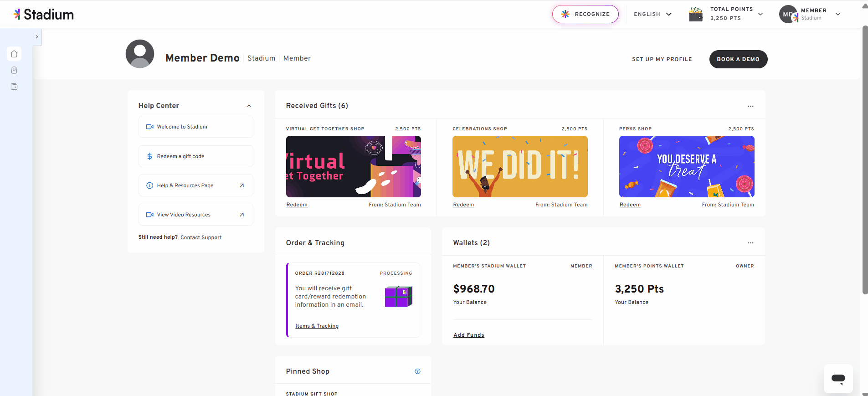Open Received Gifts more options menu

750,106
